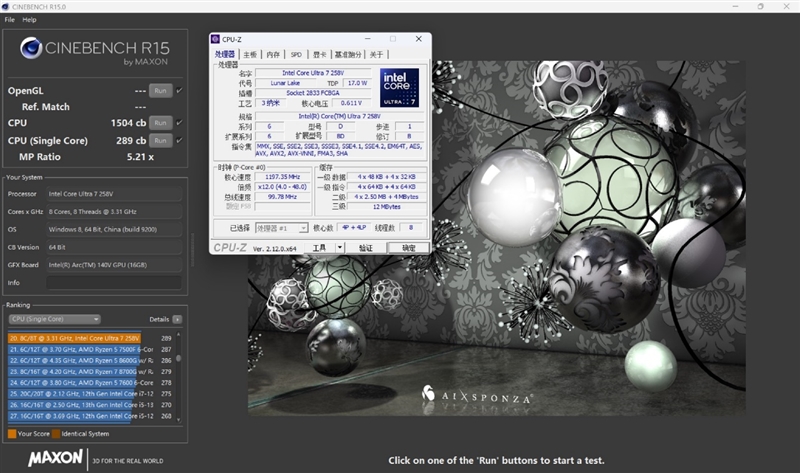Click the 确定 button in CPU-Z
The image size is (800, 473).
click(409, 247)
